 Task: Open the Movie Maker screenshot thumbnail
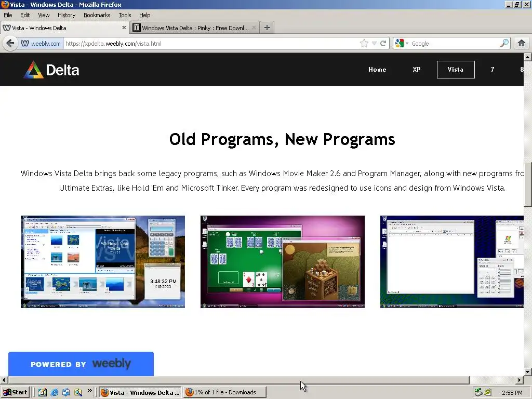[103, 262]
